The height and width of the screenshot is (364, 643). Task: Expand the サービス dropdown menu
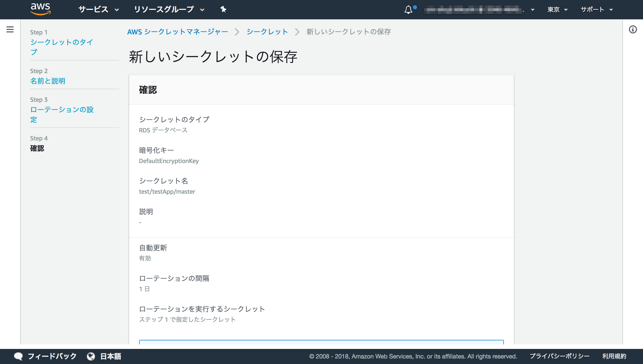[x=98, y=10]
